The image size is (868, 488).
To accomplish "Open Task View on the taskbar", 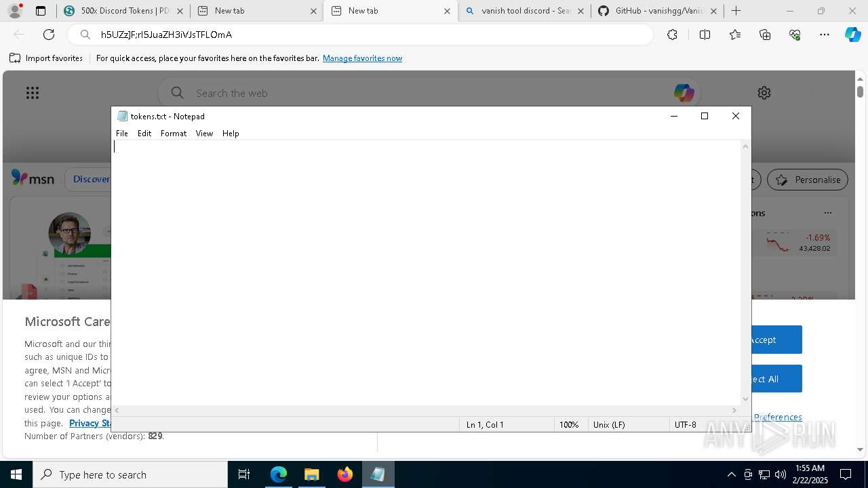I will pos(244,474).
